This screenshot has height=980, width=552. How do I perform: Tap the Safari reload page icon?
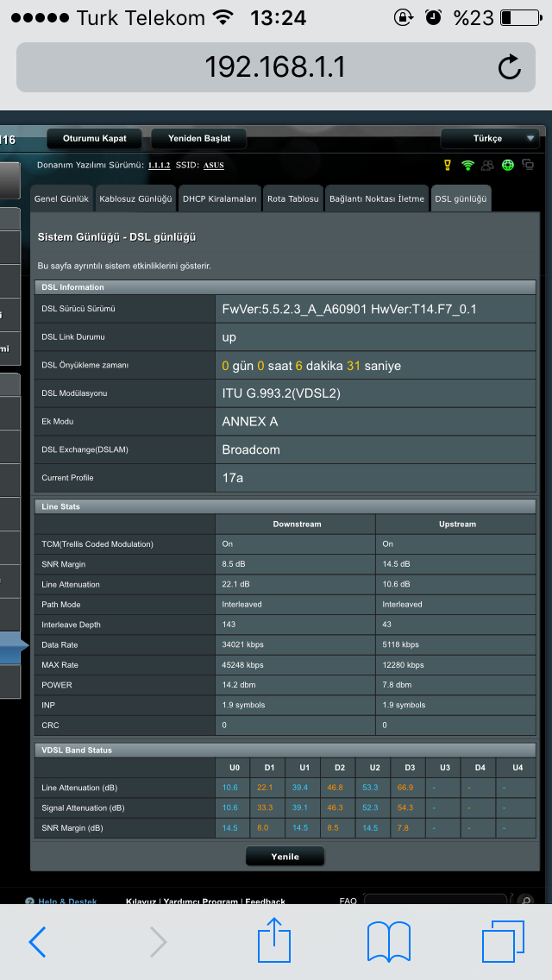(509, 67)
